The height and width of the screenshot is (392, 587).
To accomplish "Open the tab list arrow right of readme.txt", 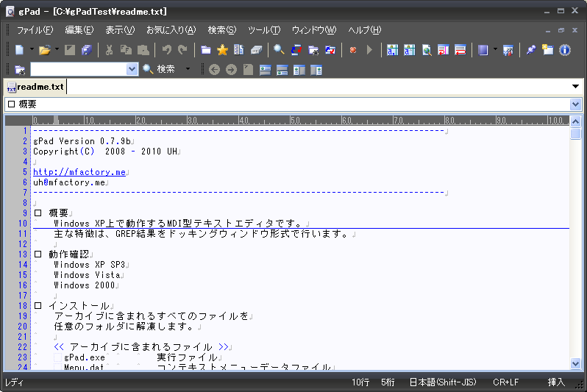I will pyautogui.click(x=575, y=87).
